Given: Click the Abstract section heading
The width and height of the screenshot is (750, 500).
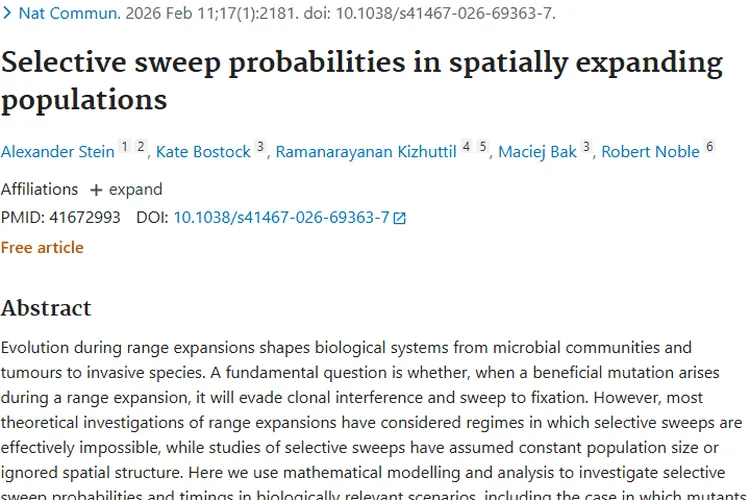Looking at the screenshot, I should [46, 307].
